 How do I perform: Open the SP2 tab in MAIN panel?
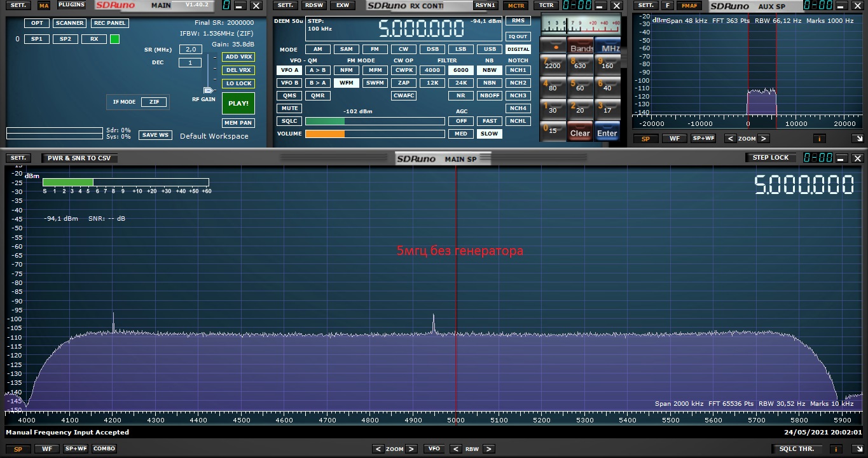65,39
